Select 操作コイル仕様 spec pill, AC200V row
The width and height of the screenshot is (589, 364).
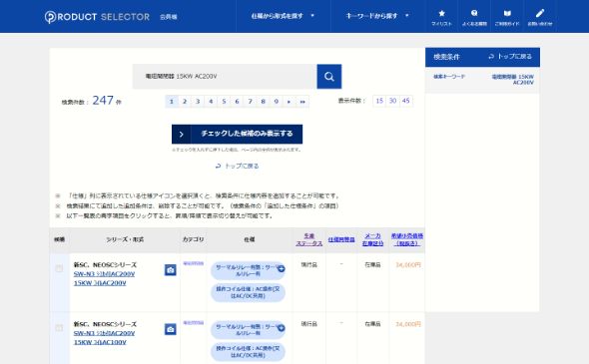tap(248, 293)
